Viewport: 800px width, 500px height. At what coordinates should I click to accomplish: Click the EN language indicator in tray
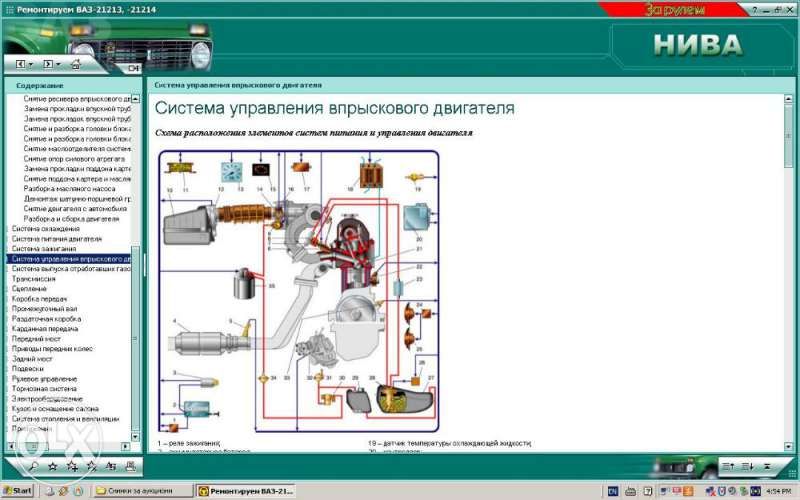[613, 491]
